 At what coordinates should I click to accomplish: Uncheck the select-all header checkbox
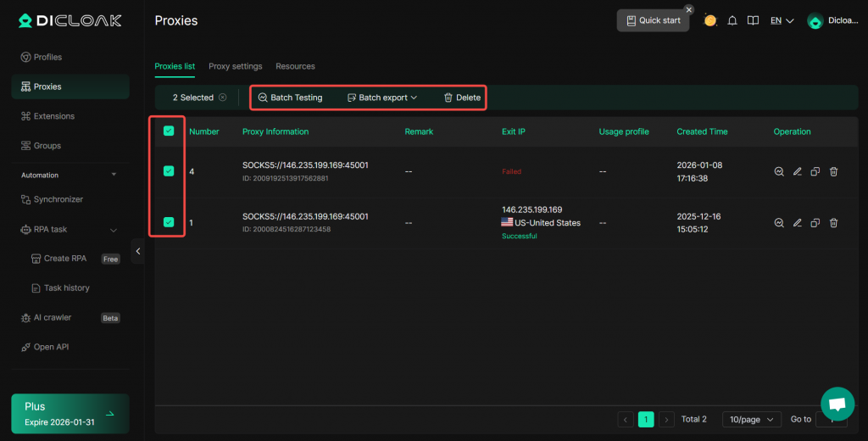click(169, 131)
